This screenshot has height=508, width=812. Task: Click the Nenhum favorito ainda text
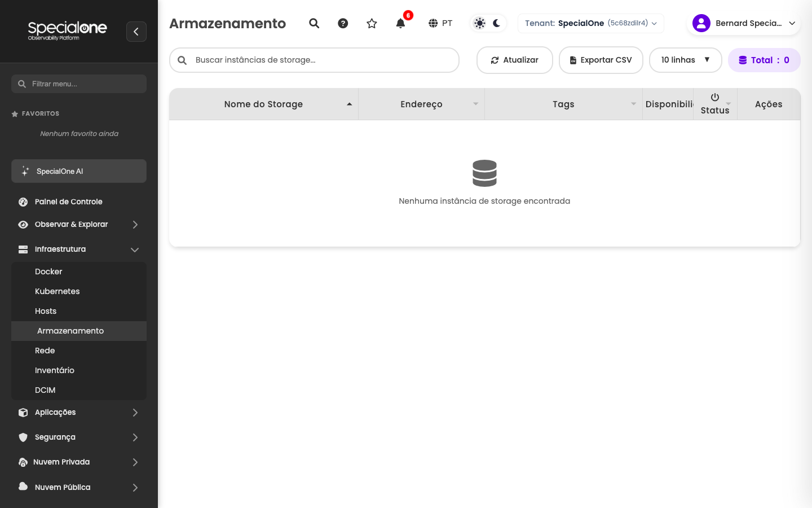pos(79,134)
